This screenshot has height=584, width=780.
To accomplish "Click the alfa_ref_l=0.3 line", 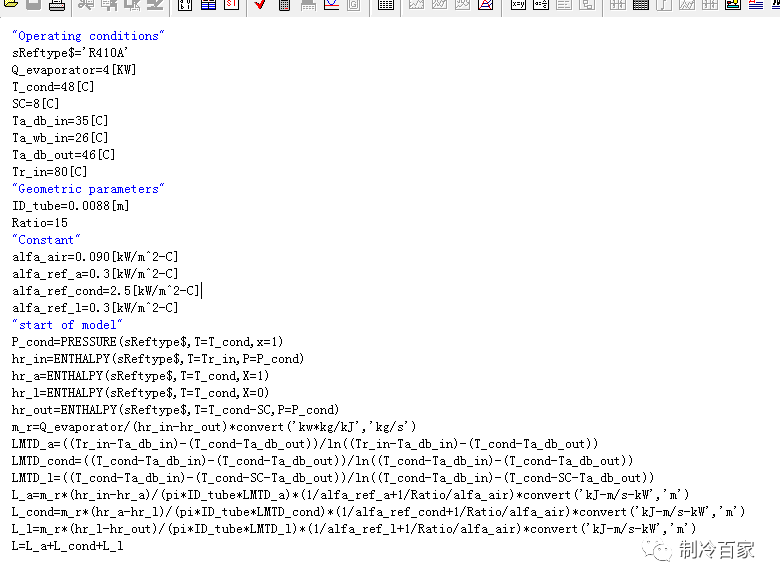I will tap(95, 308).
